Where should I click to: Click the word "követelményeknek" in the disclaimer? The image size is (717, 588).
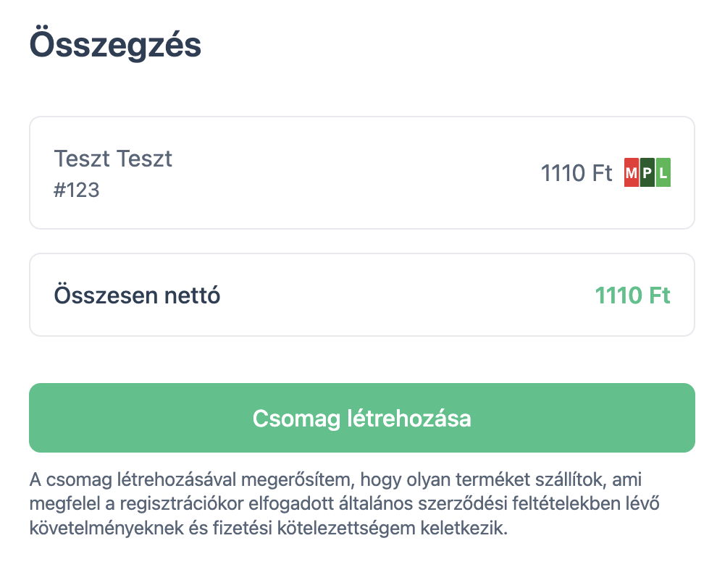coord(111,527)
